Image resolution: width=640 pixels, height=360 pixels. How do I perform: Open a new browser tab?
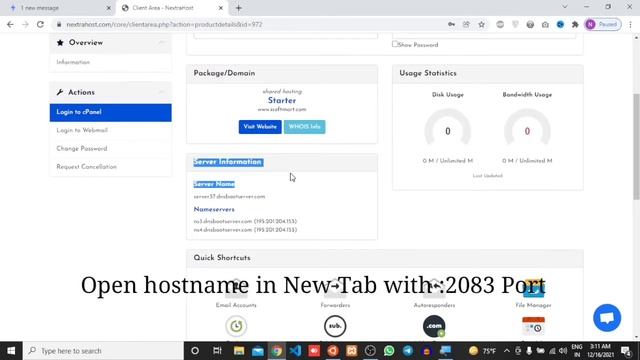[239, 8]
